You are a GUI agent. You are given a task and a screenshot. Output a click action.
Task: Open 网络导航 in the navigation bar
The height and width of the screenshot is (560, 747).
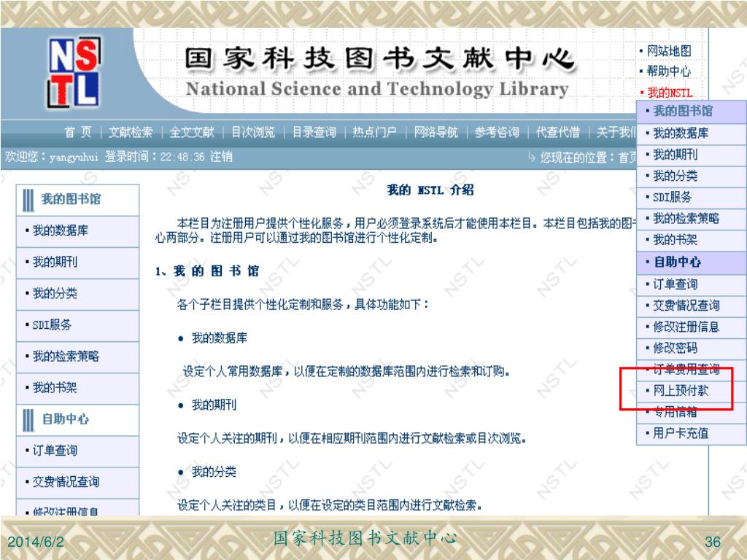coord(436,132)
